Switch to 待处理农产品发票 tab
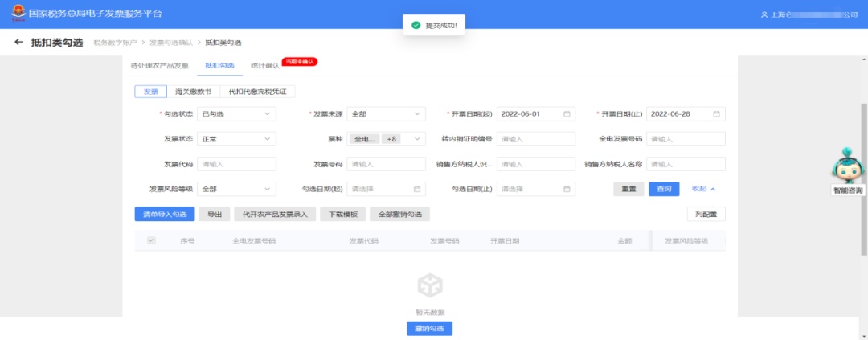 159,65
